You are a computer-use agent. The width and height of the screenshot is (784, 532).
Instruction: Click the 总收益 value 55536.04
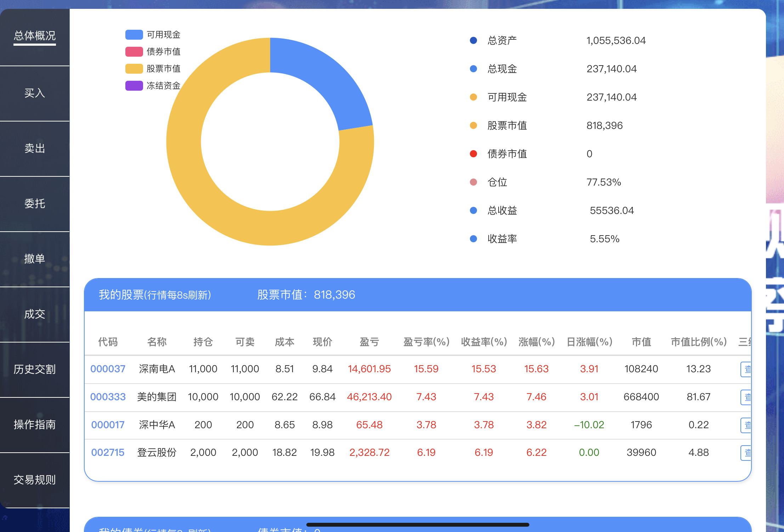point(612,211)
